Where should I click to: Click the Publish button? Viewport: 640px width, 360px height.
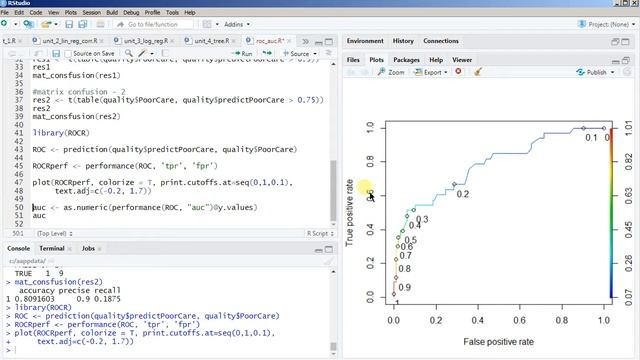[x=591, y=72]
